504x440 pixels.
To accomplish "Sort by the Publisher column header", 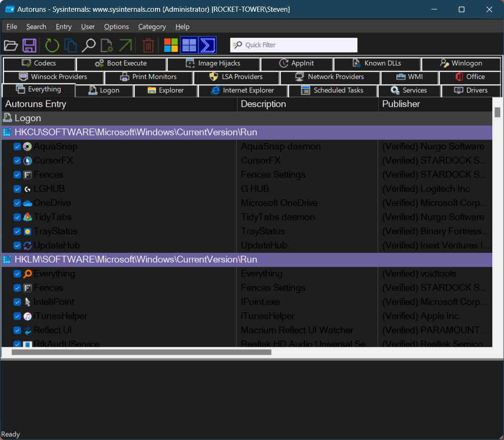I will point(436,104).
